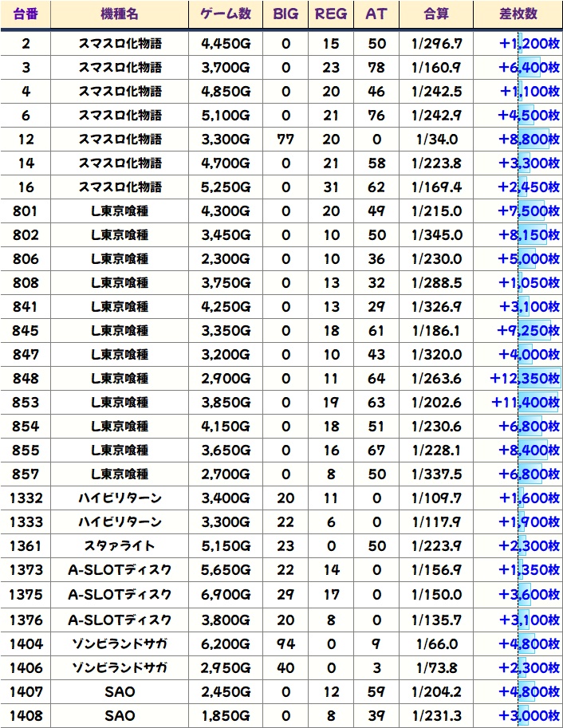Click the BIG column header
563x728 pixels.
point(285,14)
